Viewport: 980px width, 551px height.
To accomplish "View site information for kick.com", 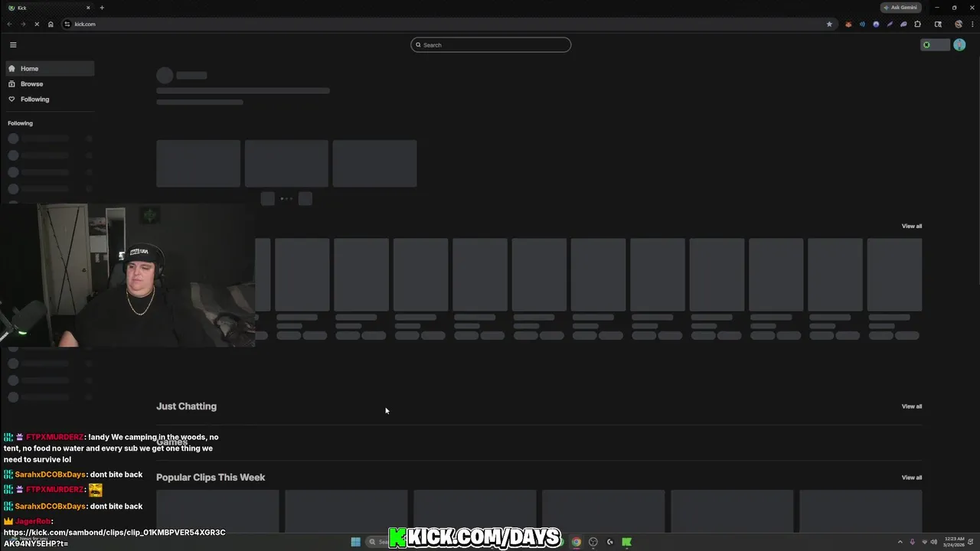I will [67, 24].
